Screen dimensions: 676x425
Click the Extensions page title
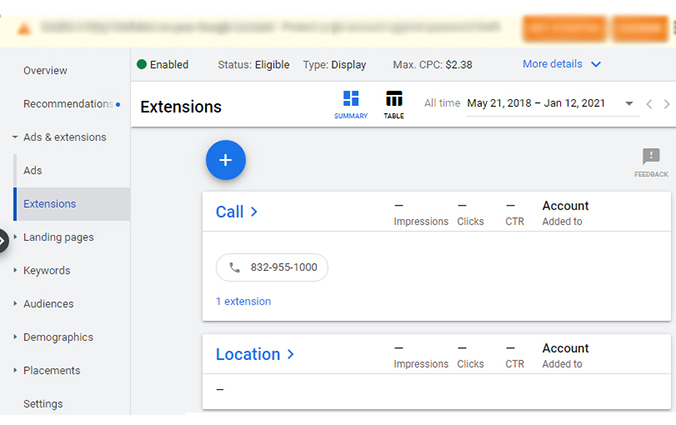click(181, 107)
